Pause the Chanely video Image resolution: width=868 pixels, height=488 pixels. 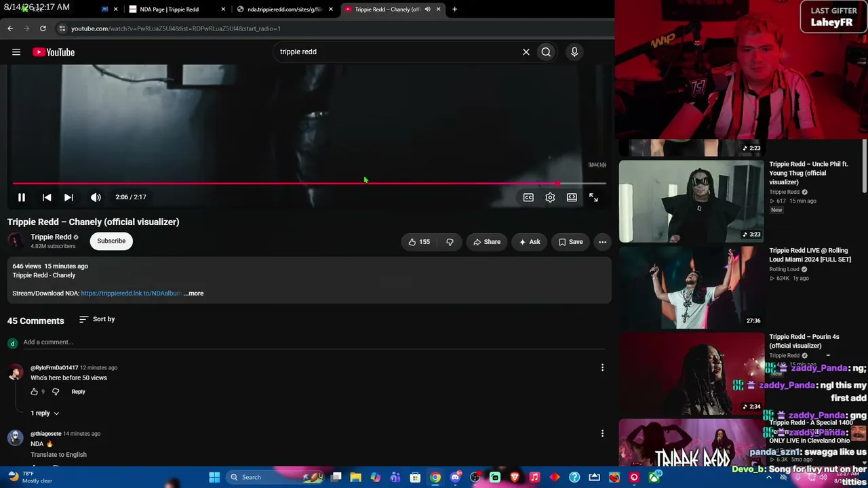pyautogui.click(x=22, y=197)
